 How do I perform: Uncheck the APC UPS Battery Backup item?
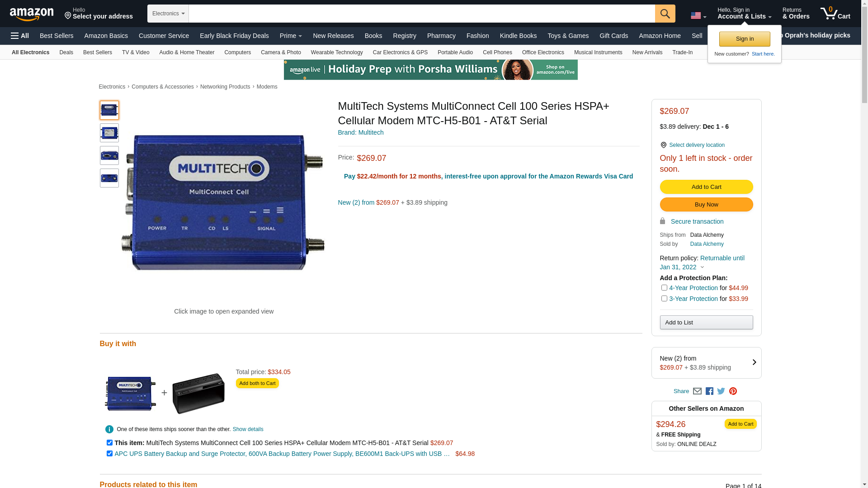point(109,454)
